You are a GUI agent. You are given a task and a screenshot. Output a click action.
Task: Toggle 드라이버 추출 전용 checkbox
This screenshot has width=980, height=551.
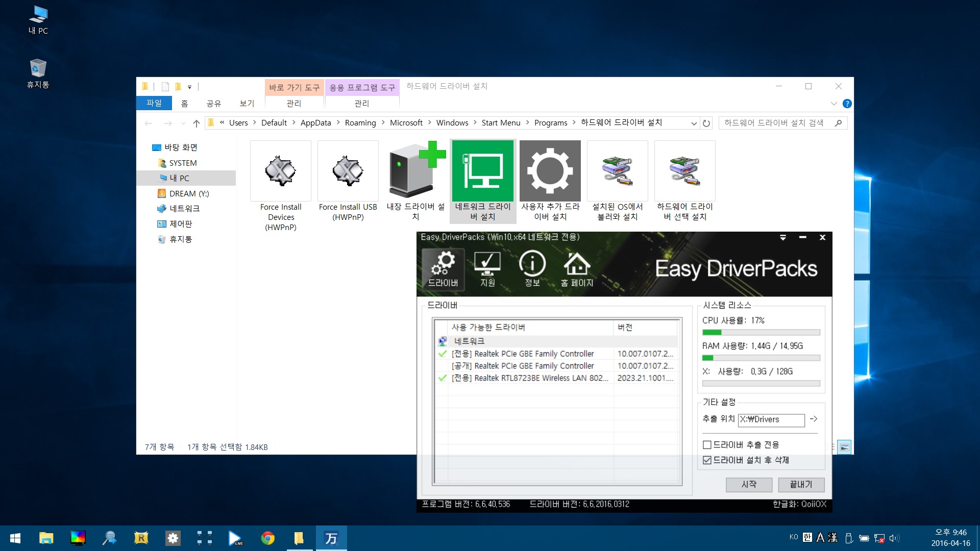pos(707,445)
